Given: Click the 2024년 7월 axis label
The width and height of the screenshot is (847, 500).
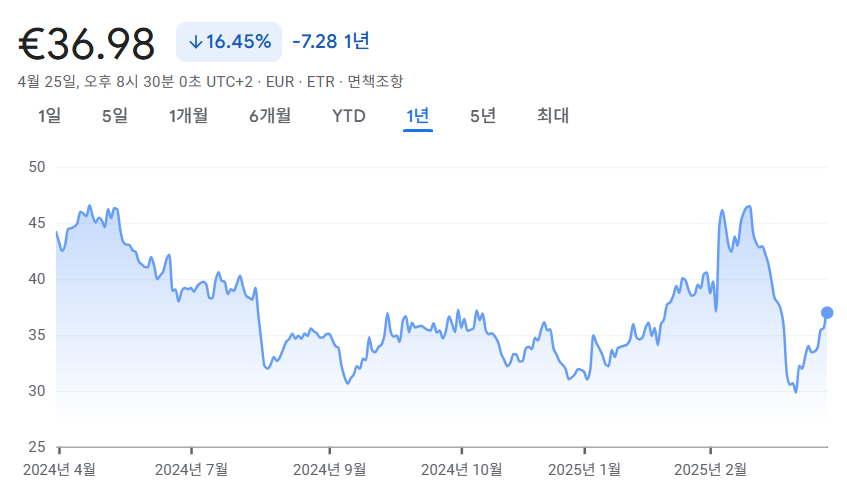Looking at the screenshot, I should pos(191,469).
